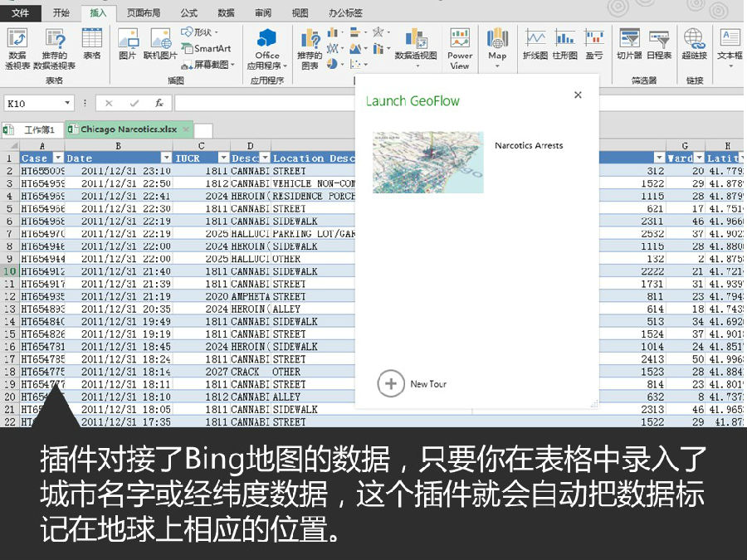Switch to Home (开始) tab

point(61,12)
